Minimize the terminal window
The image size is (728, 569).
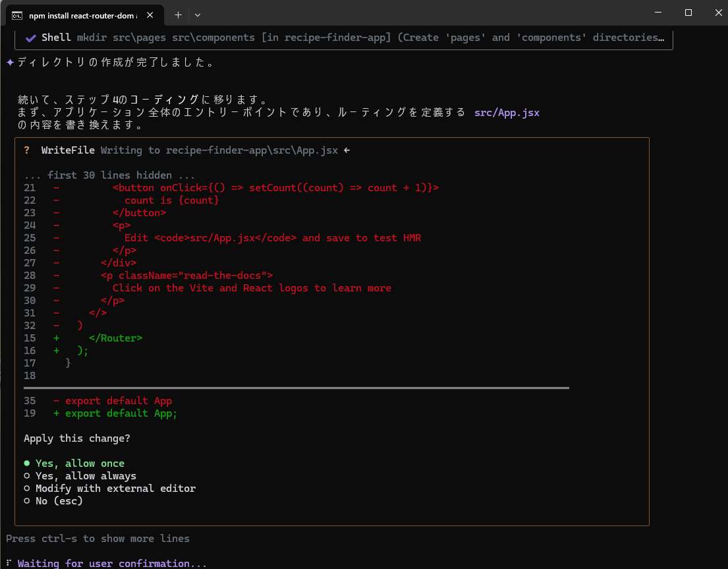[x=659, y=13]
